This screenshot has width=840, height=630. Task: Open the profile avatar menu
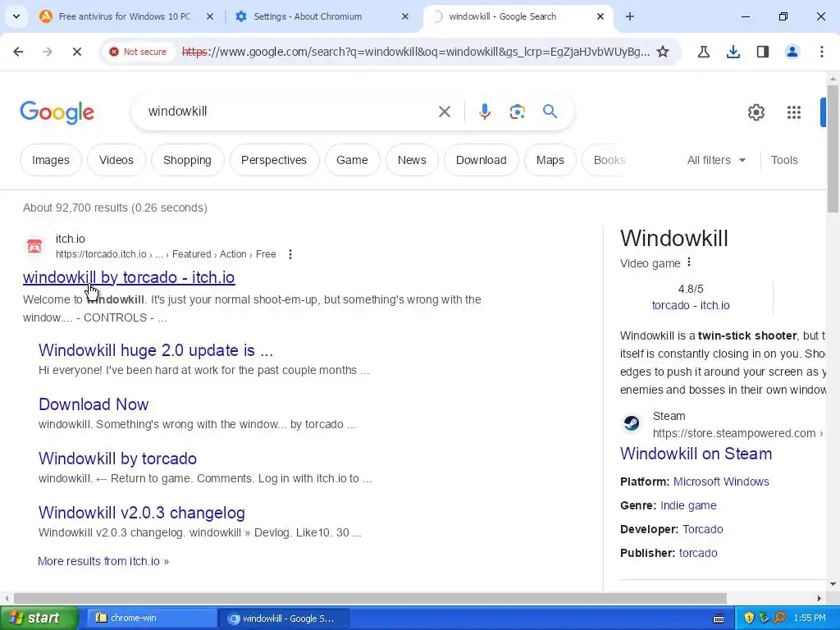point(792,52)
